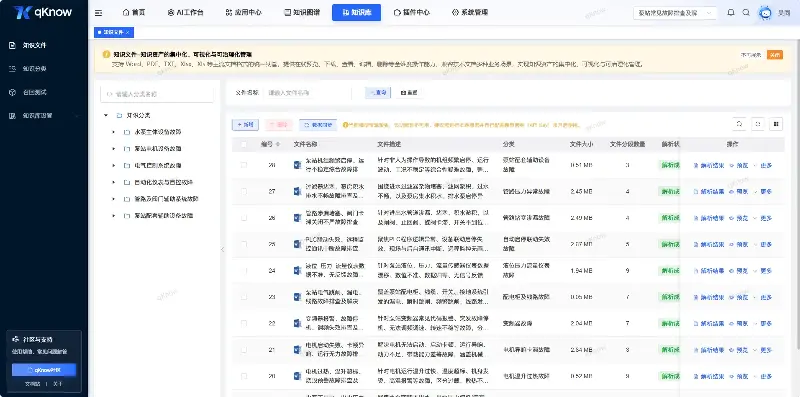This screenshot has height=397, width=800.
Task: Collapse the root category tree node
Action: click(106, 115)
